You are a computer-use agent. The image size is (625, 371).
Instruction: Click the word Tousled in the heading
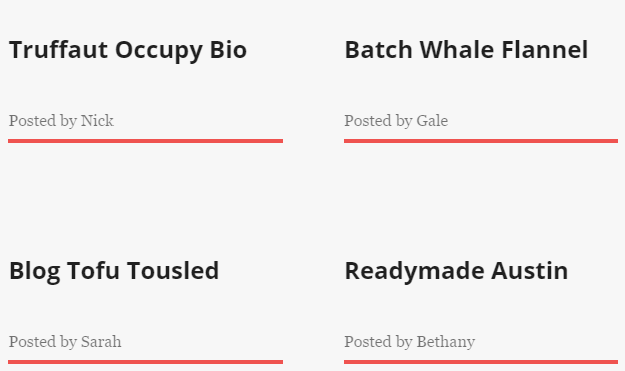coord(173,271)
